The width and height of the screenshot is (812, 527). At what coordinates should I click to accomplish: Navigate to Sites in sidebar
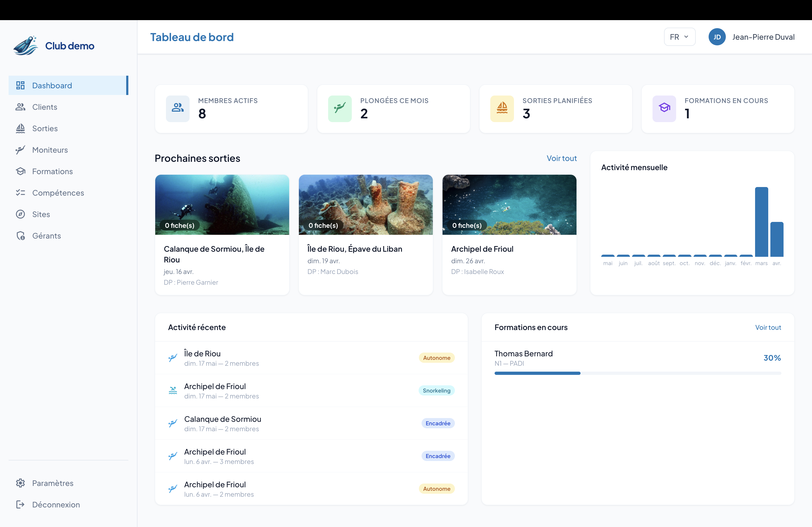coord(41,214)
